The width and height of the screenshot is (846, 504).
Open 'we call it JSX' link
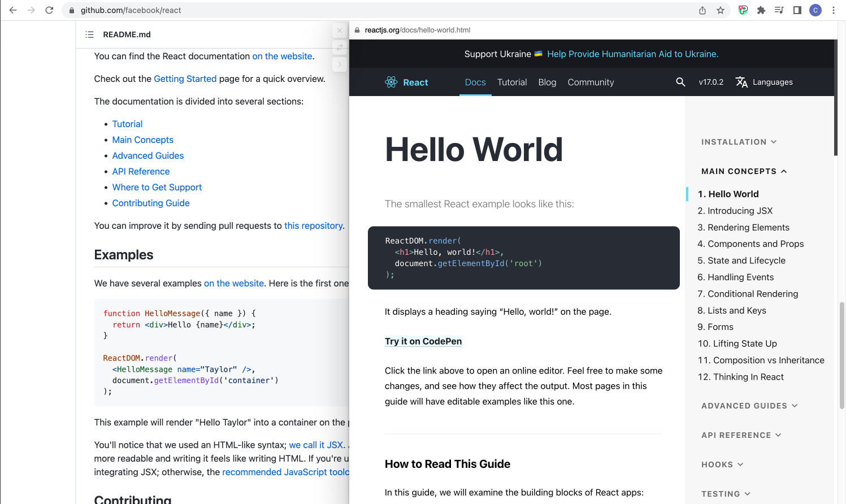point(316,445)
